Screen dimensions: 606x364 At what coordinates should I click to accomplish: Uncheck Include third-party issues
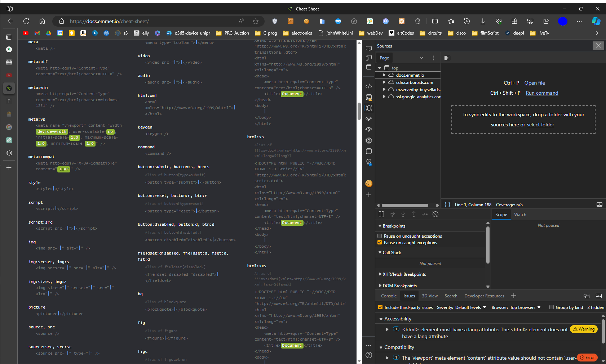380,307
